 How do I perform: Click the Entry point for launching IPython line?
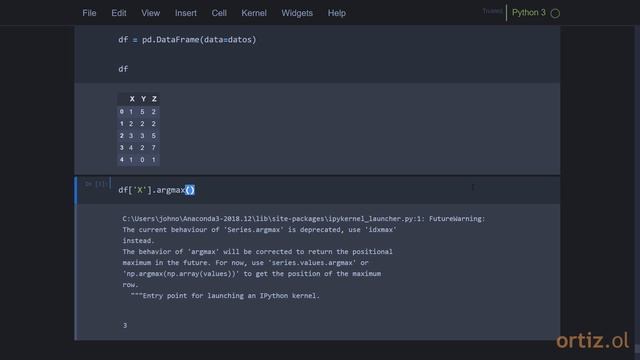(225, 296)
